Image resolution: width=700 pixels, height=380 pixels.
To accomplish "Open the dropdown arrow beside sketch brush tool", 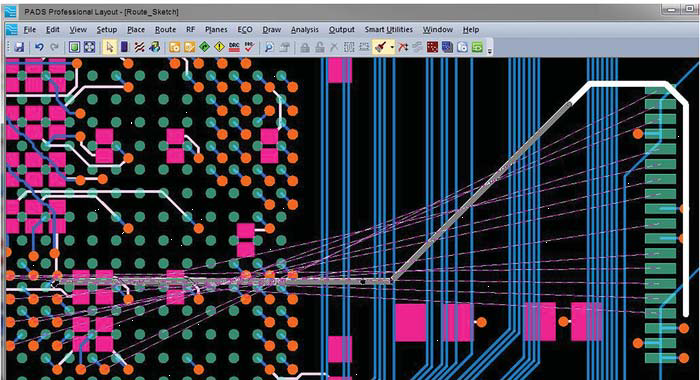I will click(392, 47).
